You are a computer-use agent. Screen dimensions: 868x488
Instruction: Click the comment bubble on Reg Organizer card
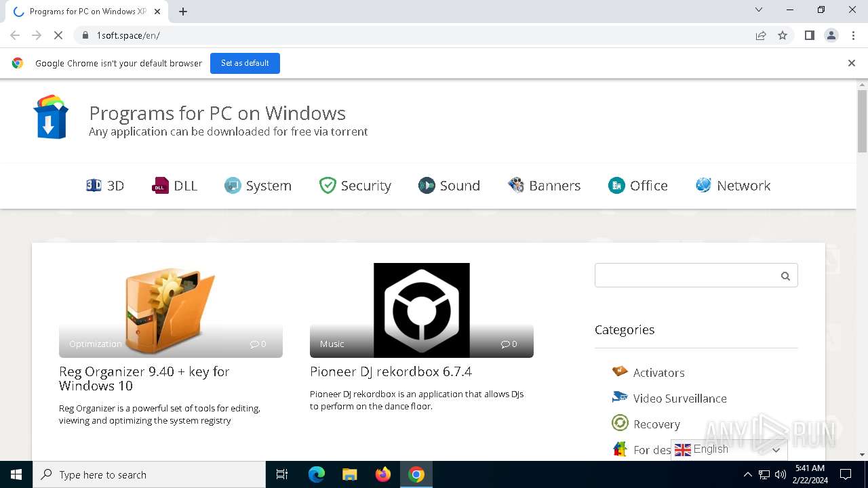click(x=255, y=344)
